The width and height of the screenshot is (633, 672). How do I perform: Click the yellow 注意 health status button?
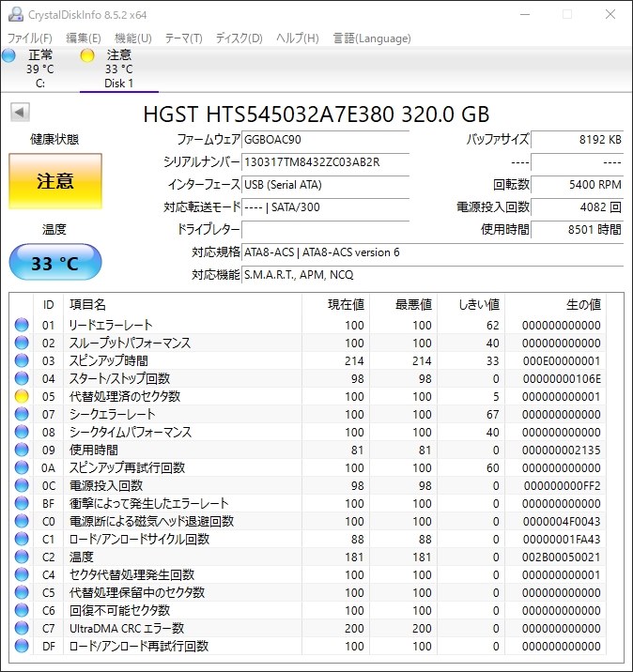tap(55, 181)
